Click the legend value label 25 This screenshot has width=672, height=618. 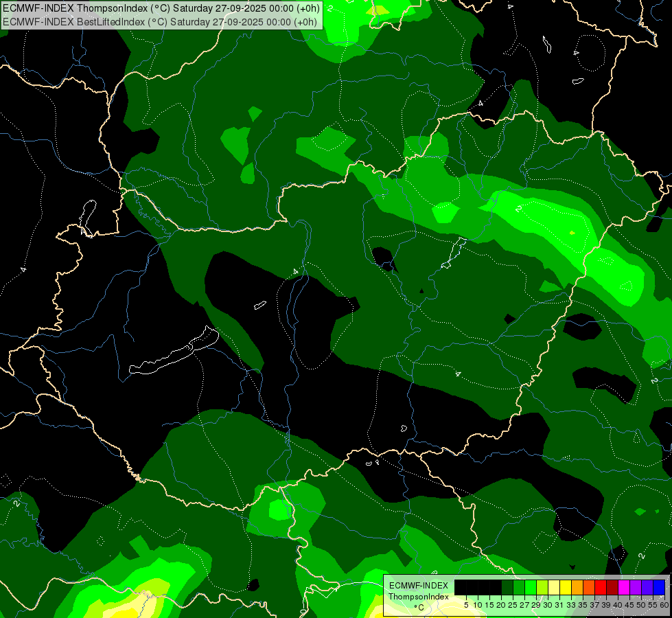(513, 605)
